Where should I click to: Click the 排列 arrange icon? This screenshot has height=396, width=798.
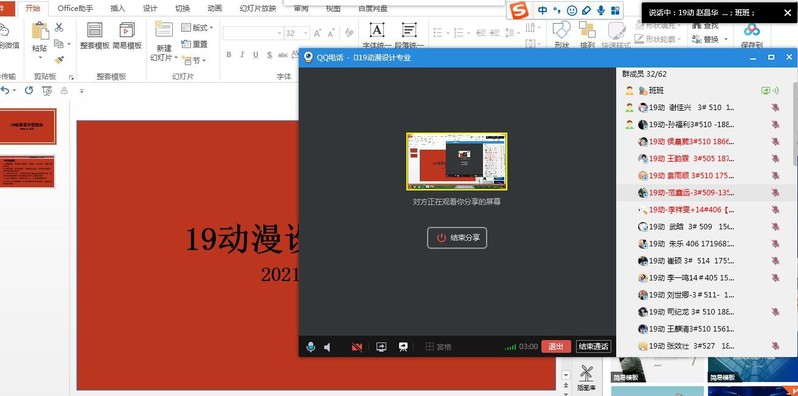point(587,30)
